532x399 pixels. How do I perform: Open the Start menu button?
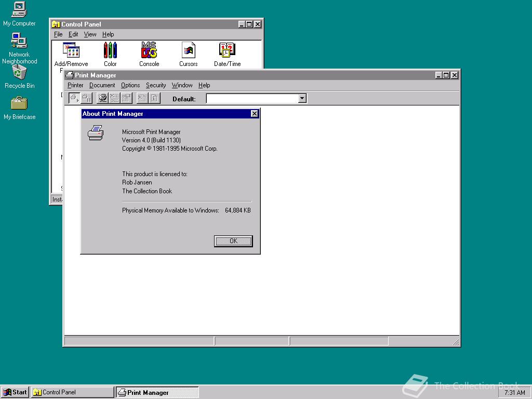tap(15, 392)
